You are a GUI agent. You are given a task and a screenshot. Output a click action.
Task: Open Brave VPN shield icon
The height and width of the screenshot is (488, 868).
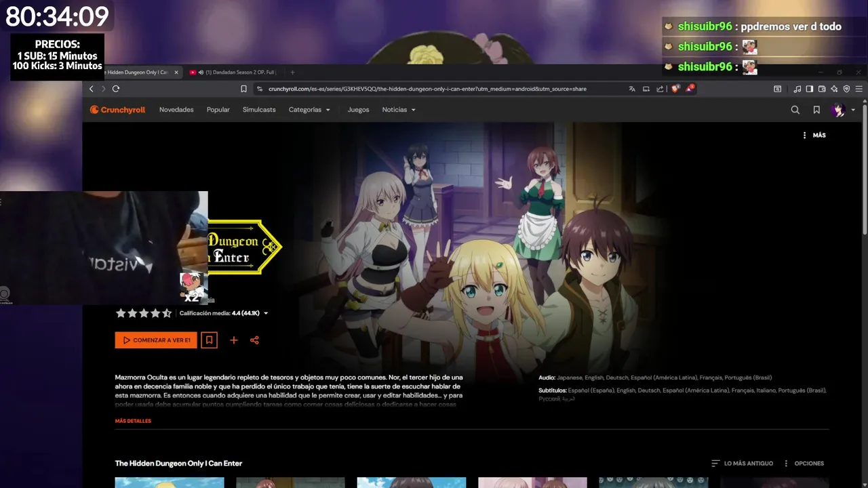pyautogui.click(x=846, y=89)
